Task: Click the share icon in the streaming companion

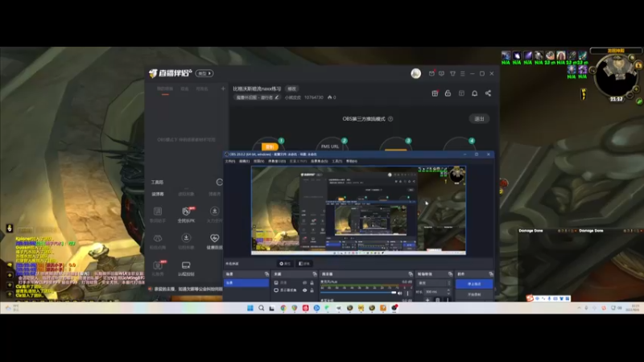Action: tap(488, 93)
